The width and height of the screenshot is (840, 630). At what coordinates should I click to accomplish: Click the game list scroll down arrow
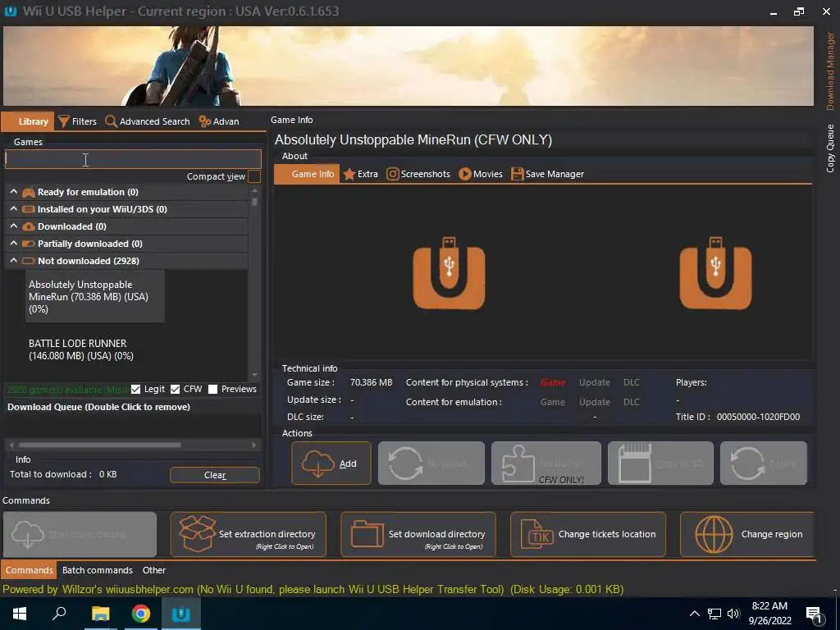click(x=255, y=375)
